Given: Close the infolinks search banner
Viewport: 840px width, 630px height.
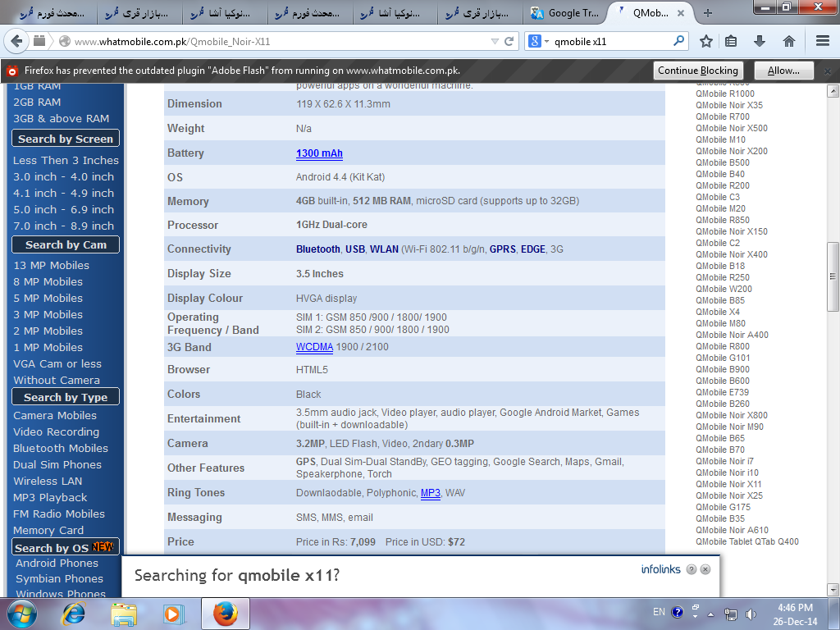Looking at the screenshot, I should tap(705, 569).
